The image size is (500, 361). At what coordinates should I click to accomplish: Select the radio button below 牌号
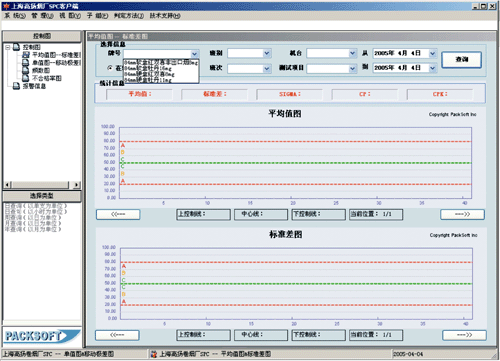coord(110,68)
